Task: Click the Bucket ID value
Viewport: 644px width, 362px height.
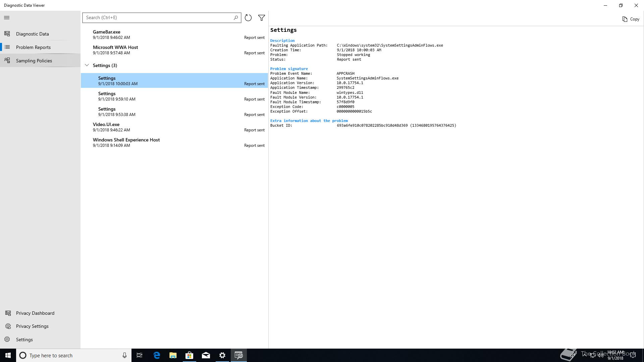Action: (x=396, y=125)
